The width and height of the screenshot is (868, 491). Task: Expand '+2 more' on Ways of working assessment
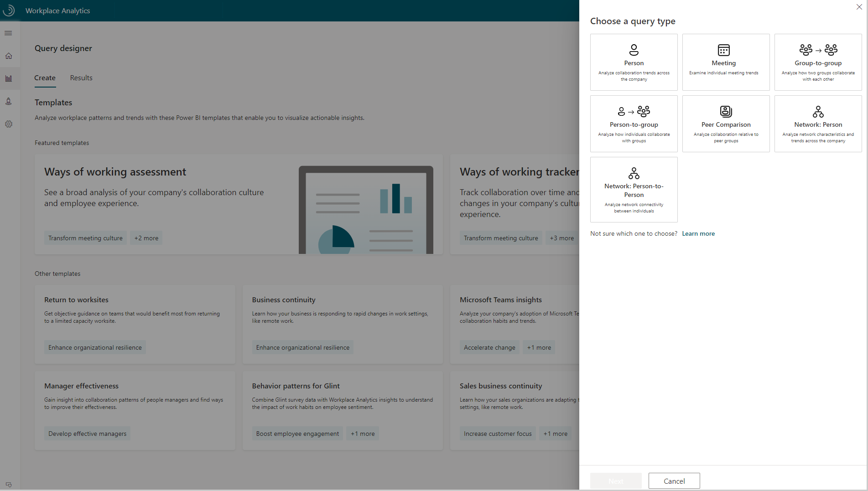[x=146, y=238]
